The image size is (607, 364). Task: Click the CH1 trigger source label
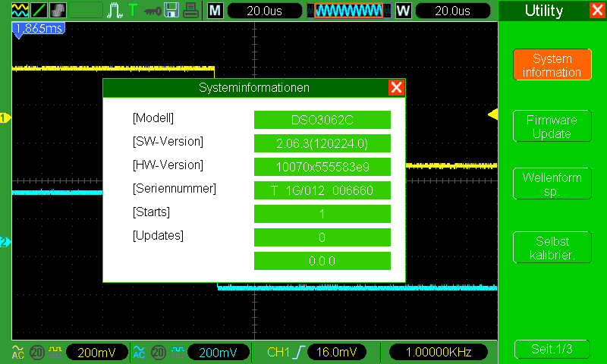(x=278, y=352)
